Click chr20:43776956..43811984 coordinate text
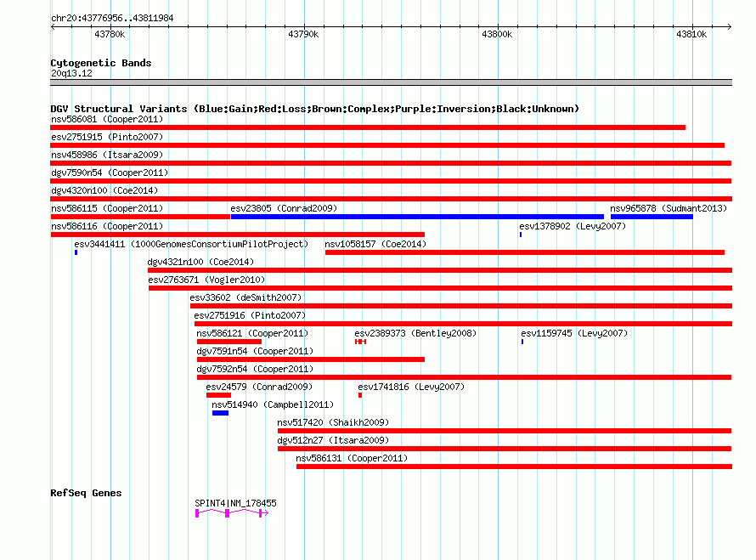 (x=112, y=18)
